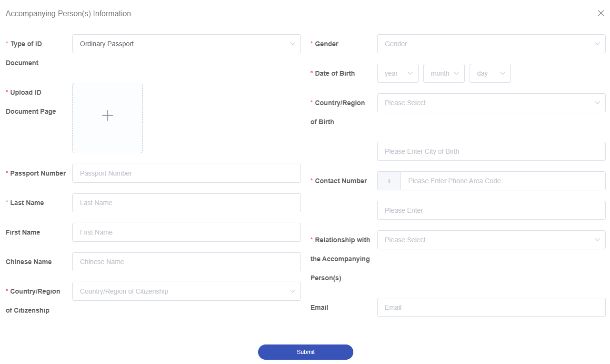This screenshot has width=610, height=364.
Task: Click the plus icon to upload ID document
Action: (108, 116)
